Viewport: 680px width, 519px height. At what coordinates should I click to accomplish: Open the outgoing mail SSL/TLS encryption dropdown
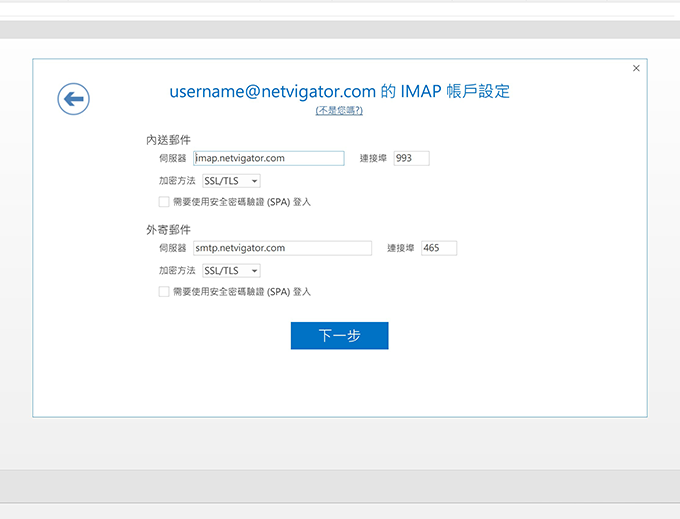tap(231, 271)
